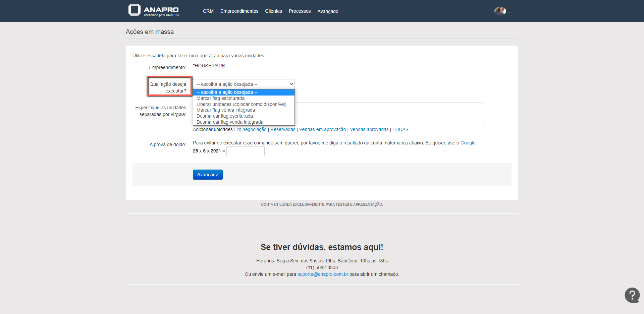
Task: Click the 'TODAS' units link
Action: click(x=400, y=130)
